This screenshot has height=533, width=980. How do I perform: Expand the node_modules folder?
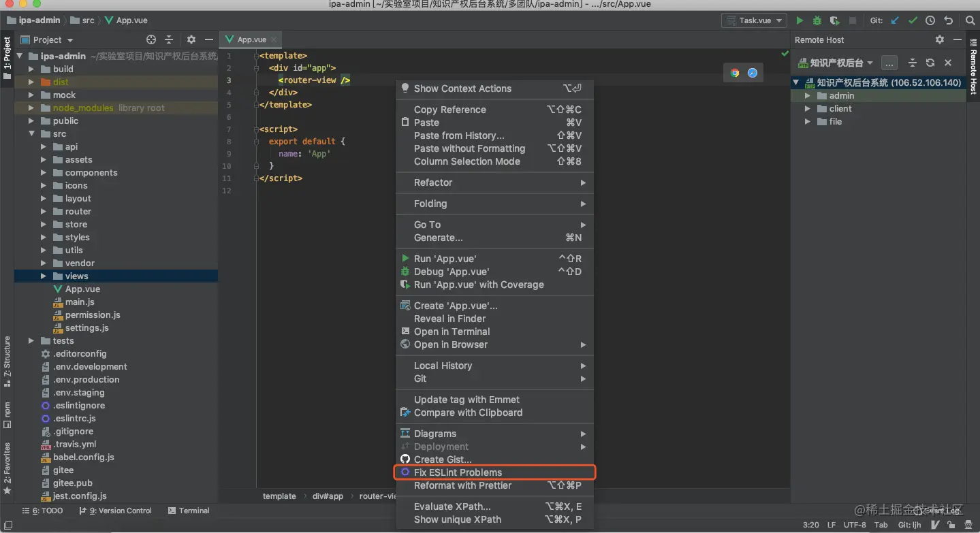(x=31, y=108)
